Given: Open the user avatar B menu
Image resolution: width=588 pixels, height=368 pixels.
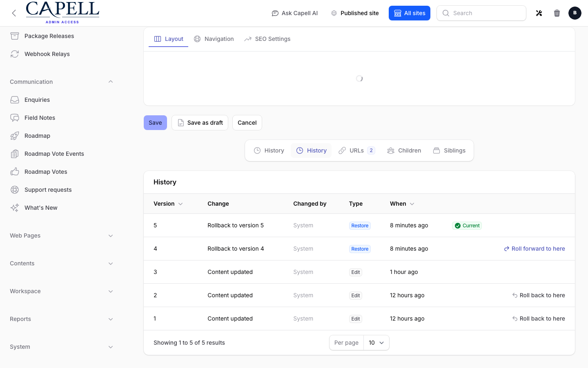Looking at the screenshot, I should coord(575,13).
